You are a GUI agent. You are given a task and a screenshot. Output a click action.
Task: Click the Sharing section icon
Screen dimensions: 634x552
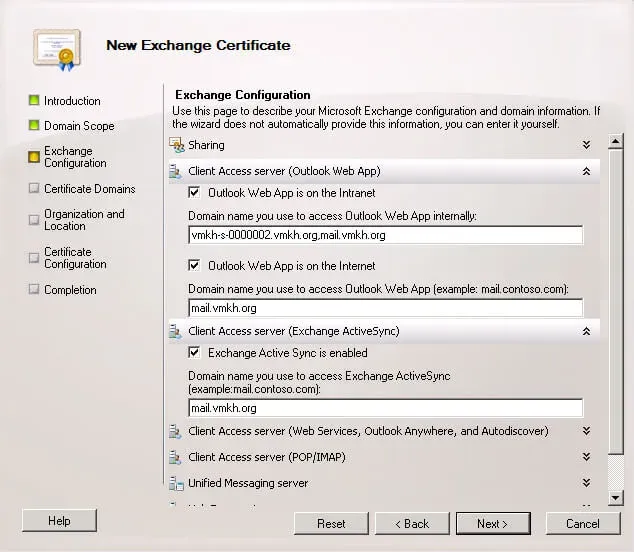pyautogui.click(x=177, y=145)
